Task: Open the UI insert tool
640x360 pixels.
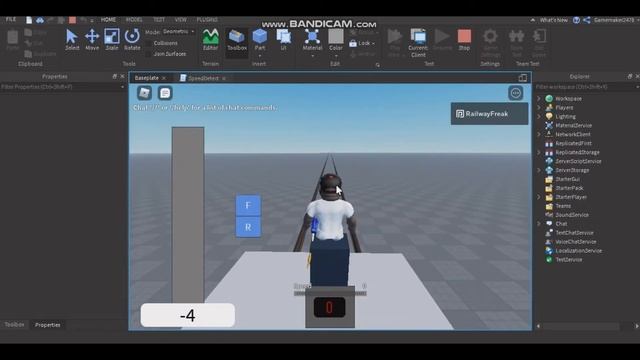Action: point(283,40)
